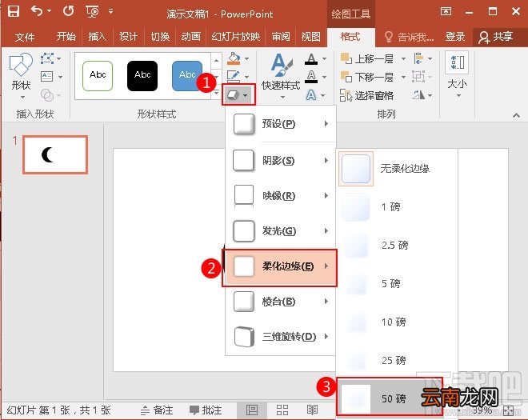Click the 告诉我 search lightbulb box
The height and width of the screenshot is (420, 528).
(x=410, y=37)
